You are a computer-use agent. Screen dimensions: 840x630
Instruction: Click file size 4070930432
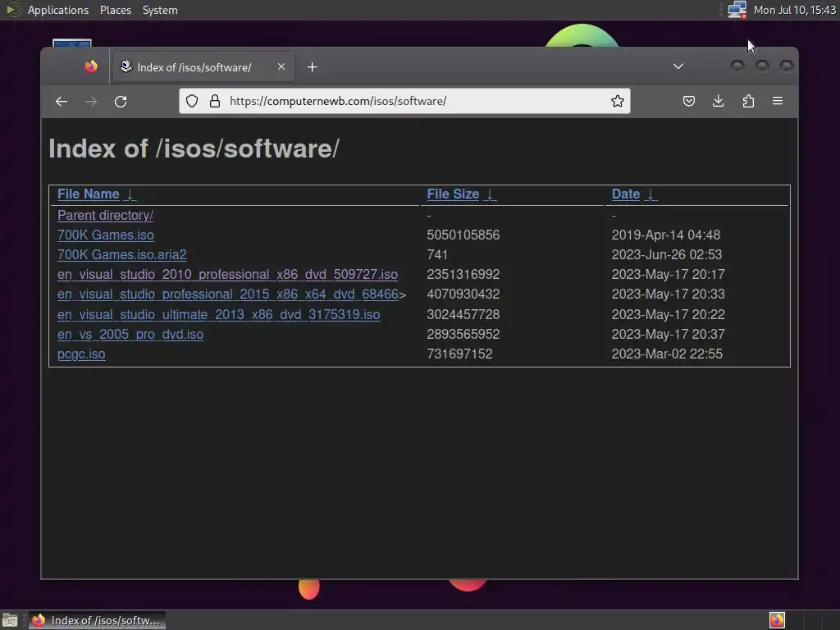(463, 294)
